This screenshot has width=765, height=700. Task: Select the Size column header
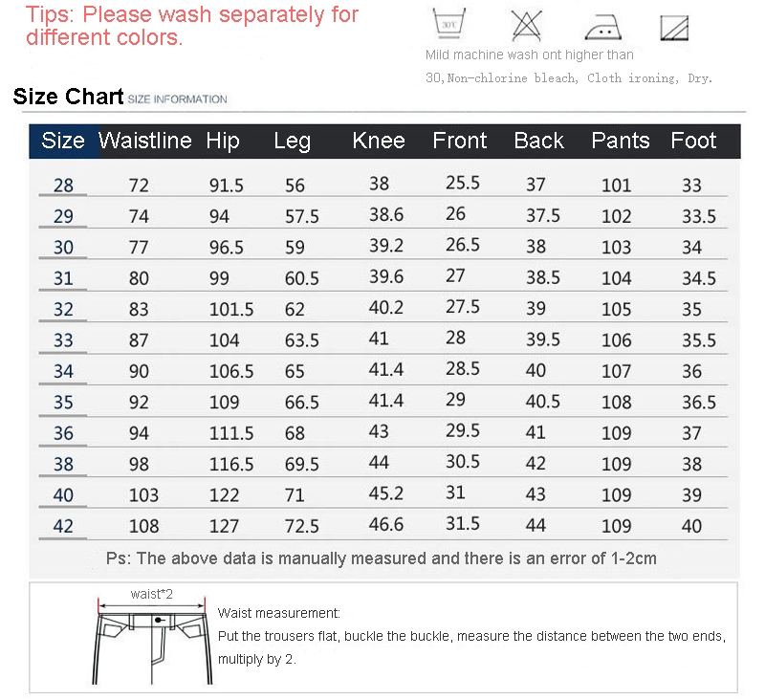(63, 141)
